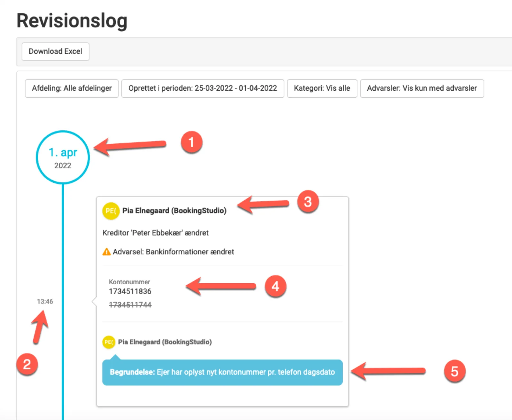Click the blue Begrundelse explanation box

tap(222, 372)
